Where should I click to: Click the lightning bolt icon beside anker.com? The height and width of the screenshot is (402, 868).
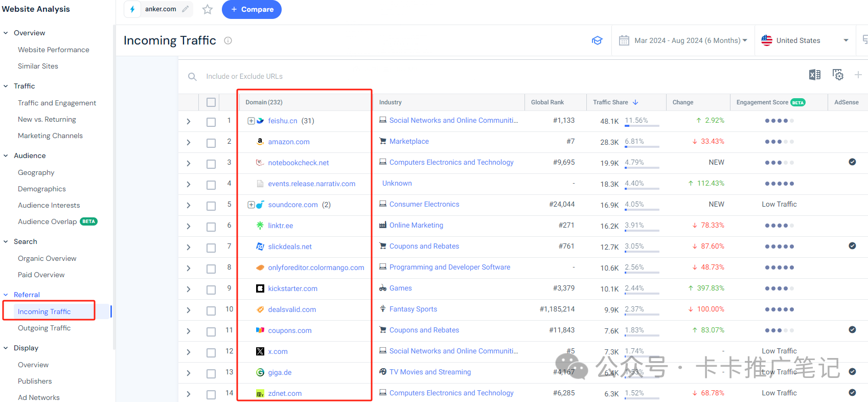click(132, 9)
